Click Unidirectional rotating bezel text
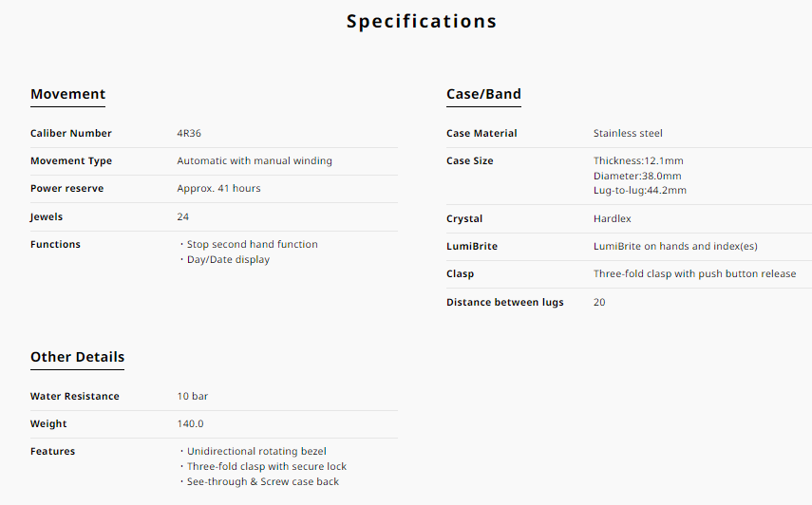Viewport: 812px width, 505px height. [x=256, y=452]
